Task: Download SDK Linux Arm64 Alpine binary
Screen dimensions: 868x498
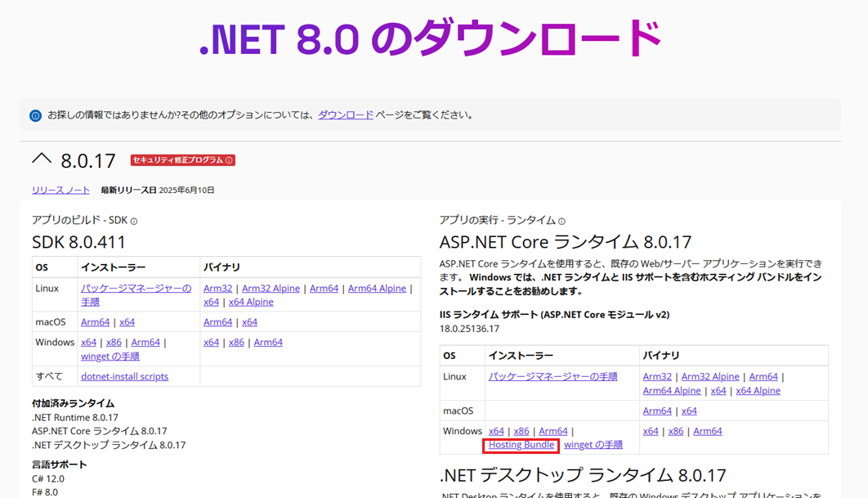Action: pyautogui.click(x=377, y=288)
